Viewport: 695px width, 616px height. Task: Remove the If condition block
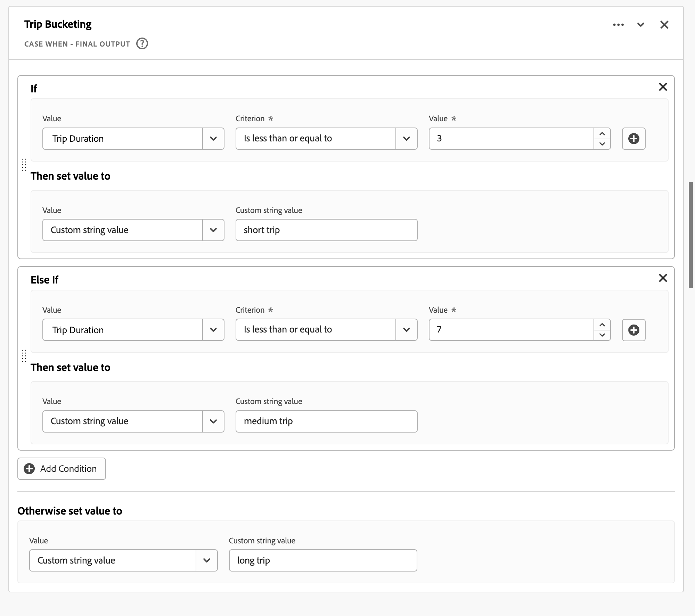(663, 87)
